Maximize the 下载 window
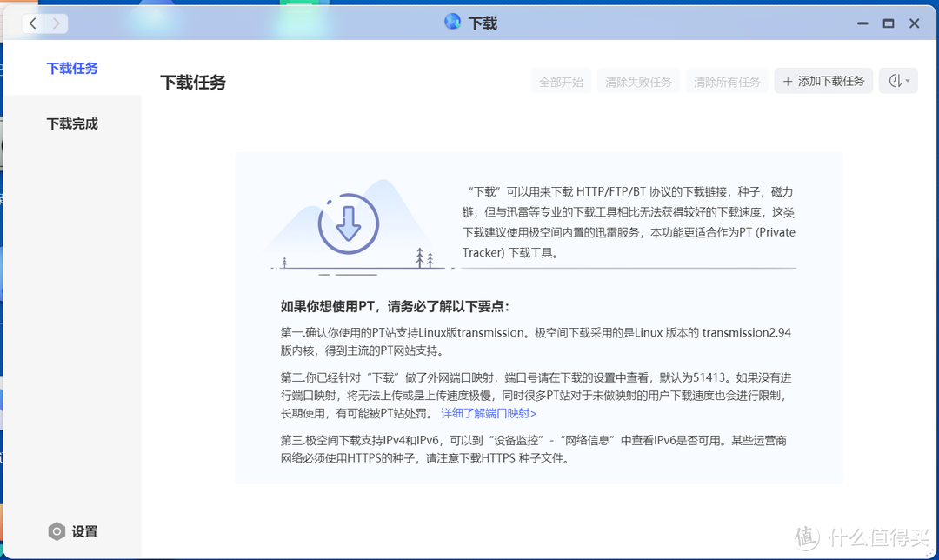Screen dimensions: 939x560 tap(888, 23)
